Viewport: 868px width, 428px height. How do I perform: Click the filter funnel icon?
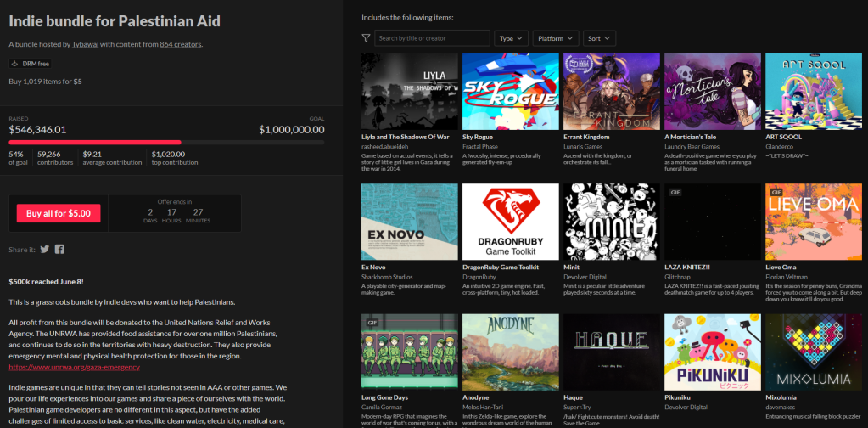(366, 38)
